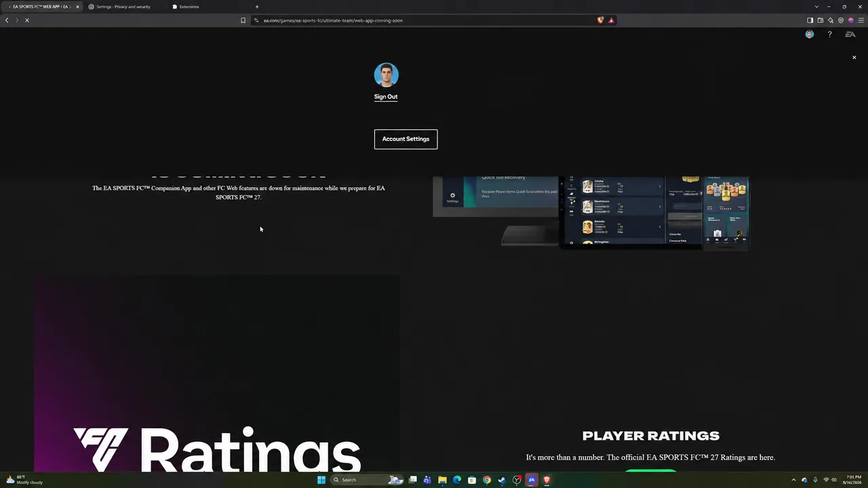Open Steam from taskbar
This screenshot has width=868, height=488.
point(502,480)
